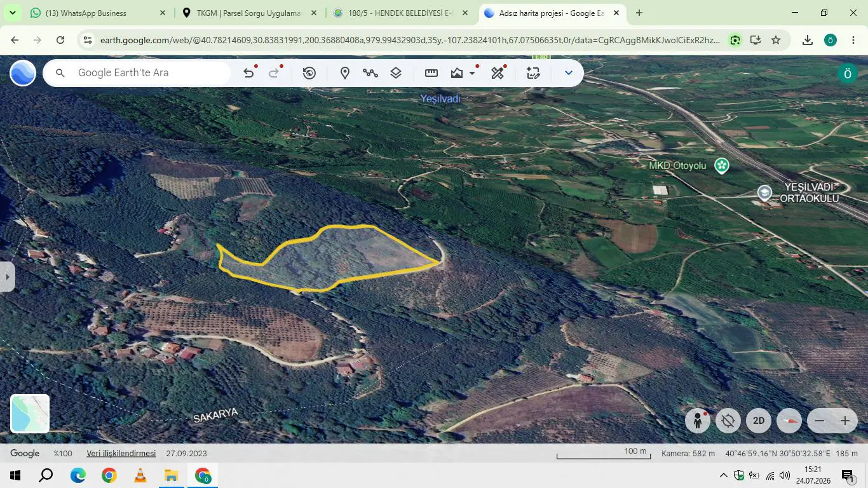The image size is (868, 488).
Task: Open the AI image edit sparkle tool
Action: (x=533, y=73)
